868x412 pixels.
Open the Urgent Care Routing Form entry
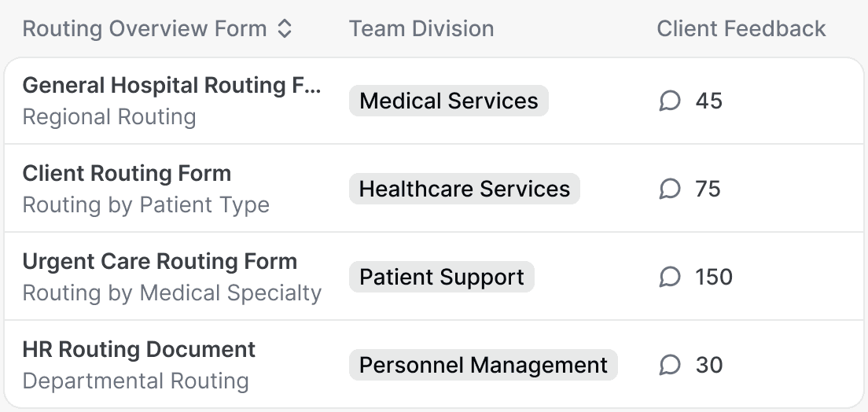[160, 261]
